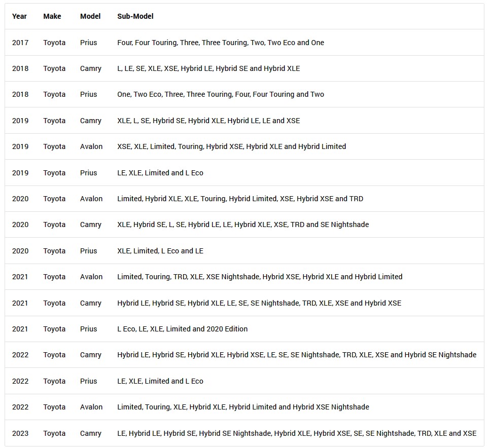Click the 2023 year cell for Camry
The height and width of the screenshot is (448, 491).
point(20,433)
